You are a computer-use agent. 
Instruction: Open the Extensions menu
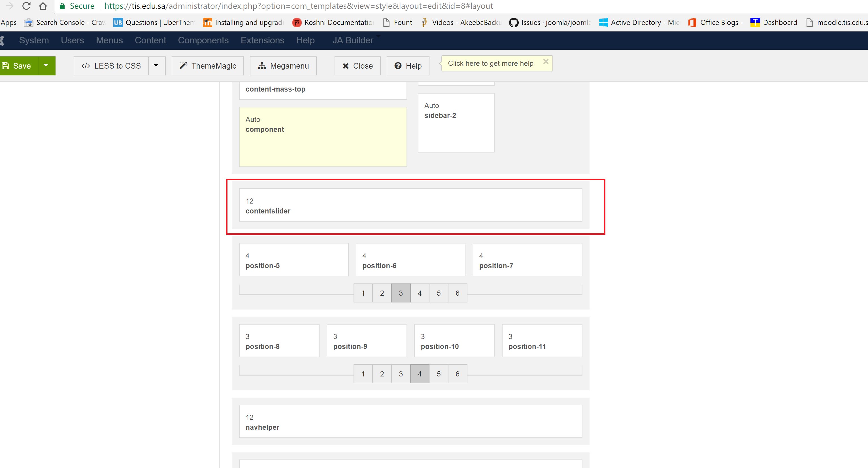click(262, 41)
